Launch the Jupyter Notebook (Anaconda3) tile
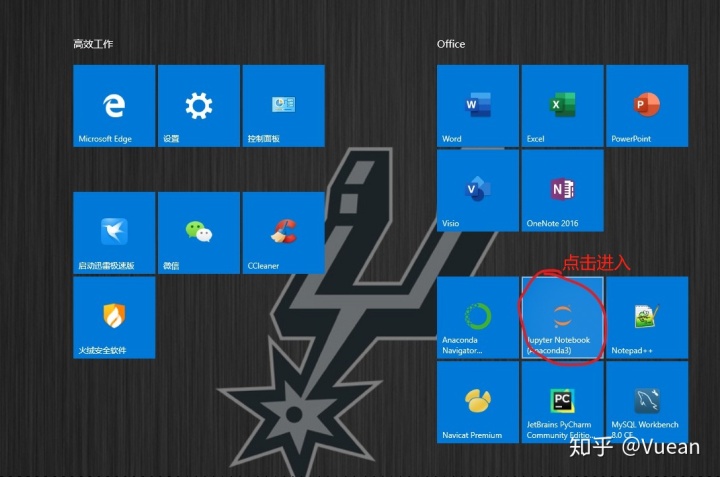This screenshot has height=477, width=720. (562, 317)
